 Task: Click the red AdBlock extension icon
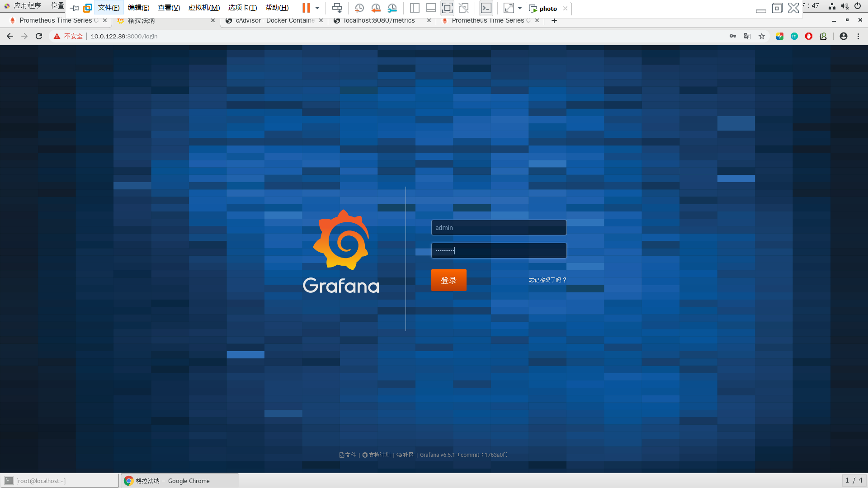click(809, 36)
